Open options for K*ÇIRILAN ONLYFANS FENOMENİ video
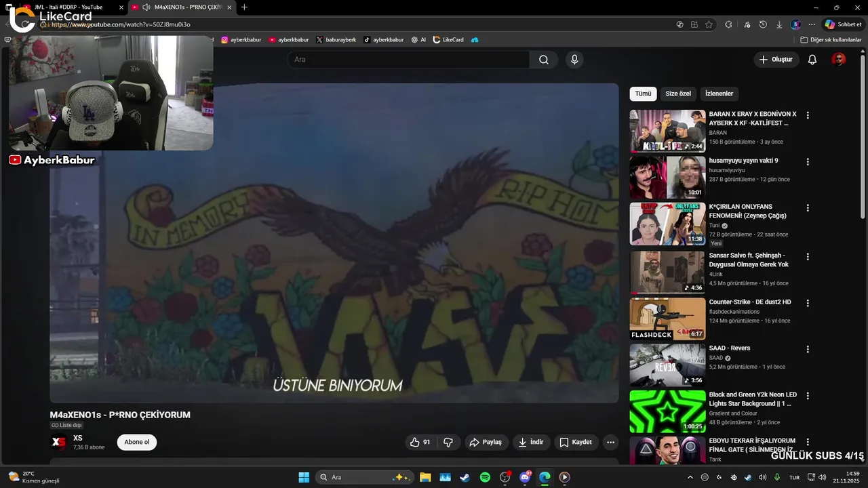The height and width of the screenshot is (488, 868). (807, 208)
